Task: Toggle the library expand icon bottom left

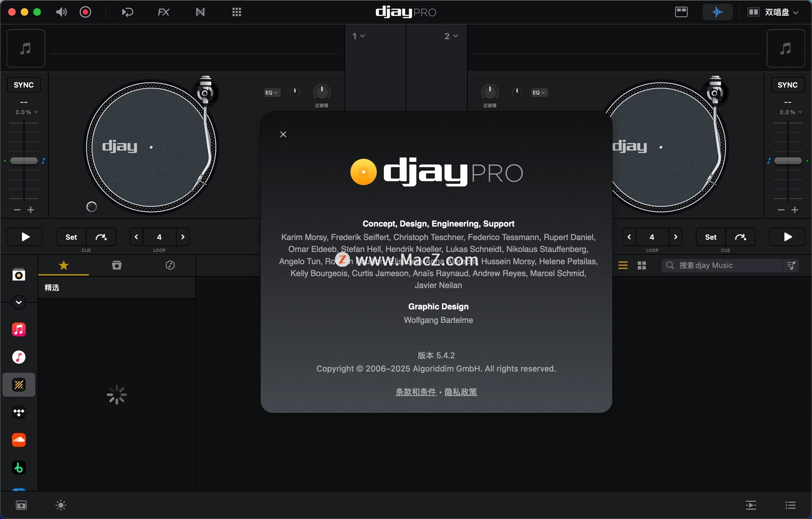Action: pyautogui.click(x=21, y=505)
